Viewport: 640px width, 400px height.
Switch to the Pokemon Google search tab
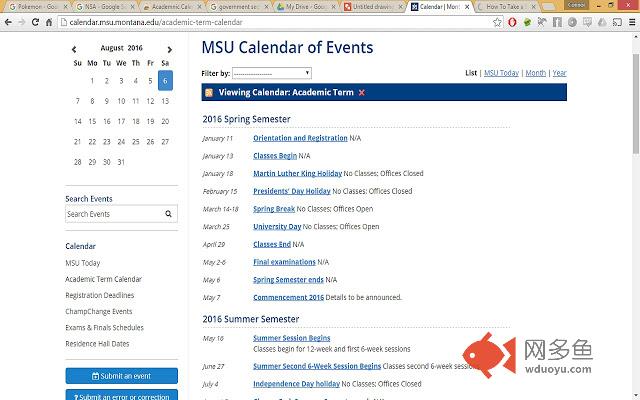37,7
